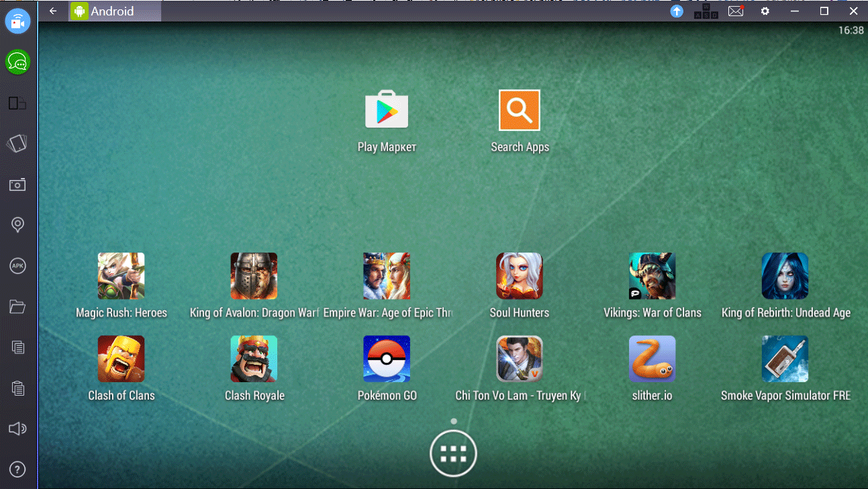The image size is (868, 489).
Task: Open help with the question mark icon
Action: (x=17, y=469)
